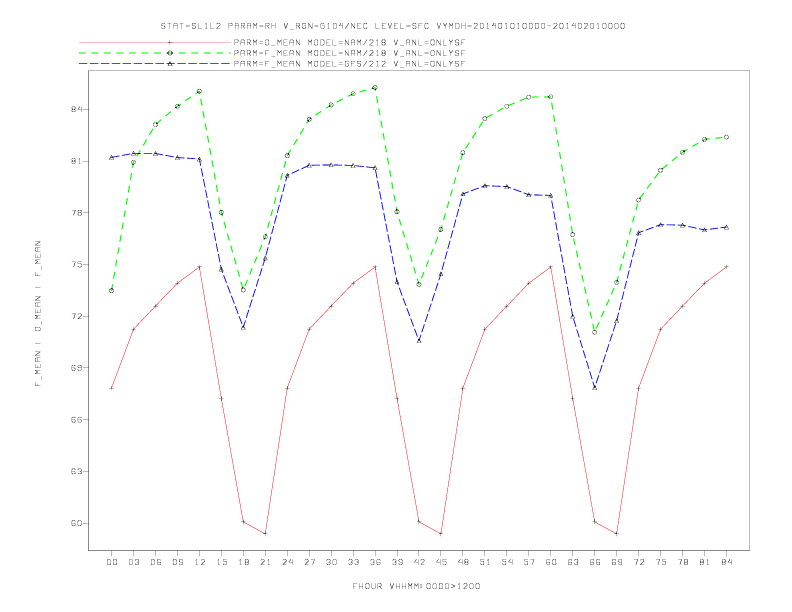Click the red legend line sample with plus marker
Viewport: 792px width, 612px height.
(x=155, y=42)
